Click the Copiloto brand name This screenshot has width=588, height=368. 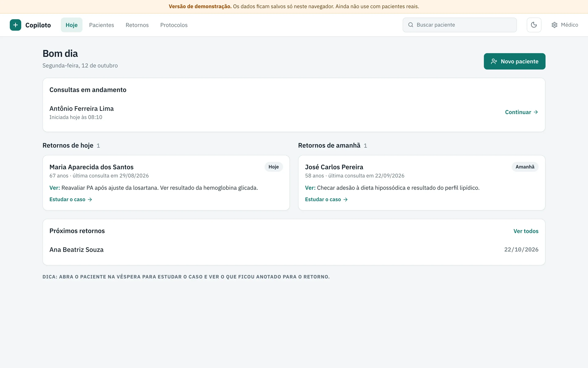click(x=38, y=25)
